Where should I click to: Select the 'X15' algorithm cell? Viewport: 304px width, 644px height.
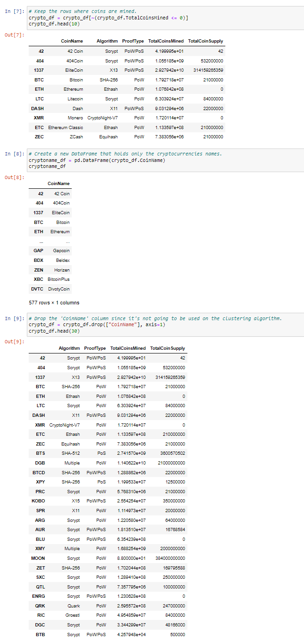[x=76, y=501]
